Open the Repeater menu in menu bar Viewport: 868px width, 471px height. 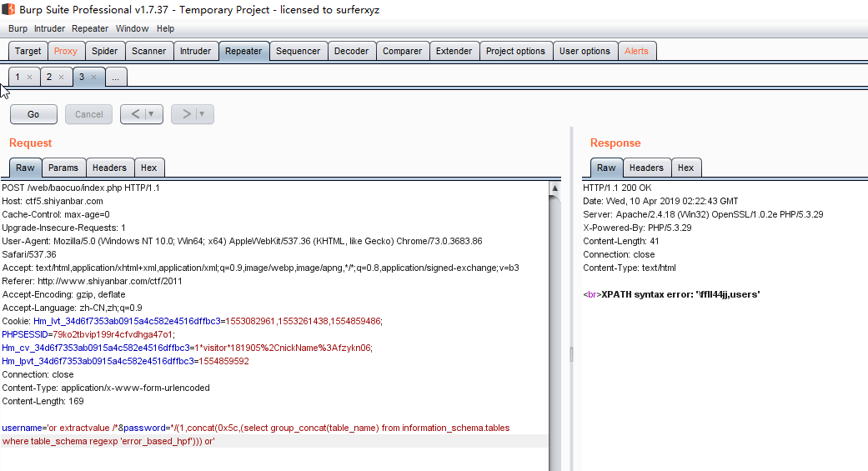click(90, 29)
